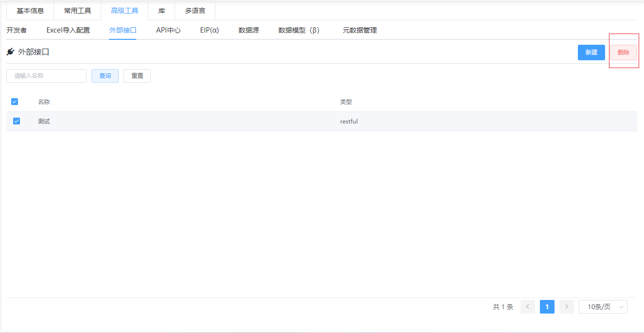
Task: Open the API中心 sub-tab
Action: [x=168, y=30]
